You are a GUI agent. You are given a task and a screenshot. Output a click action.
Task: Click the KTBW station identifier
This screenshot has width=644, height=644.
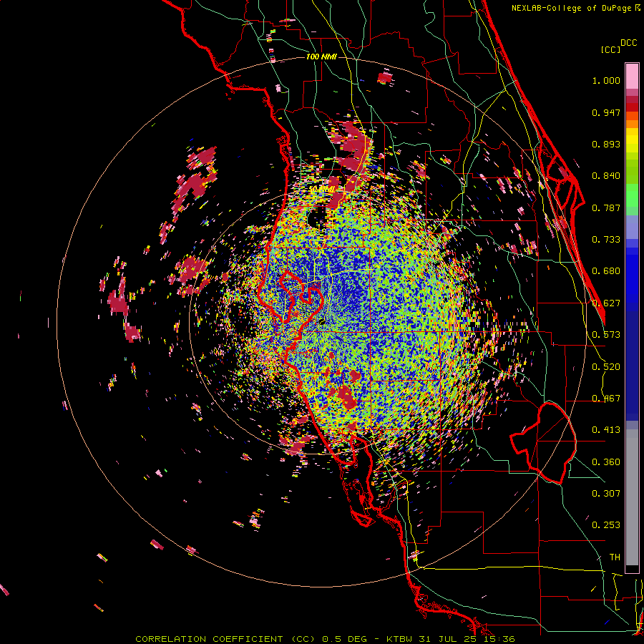tap(399, 639)
